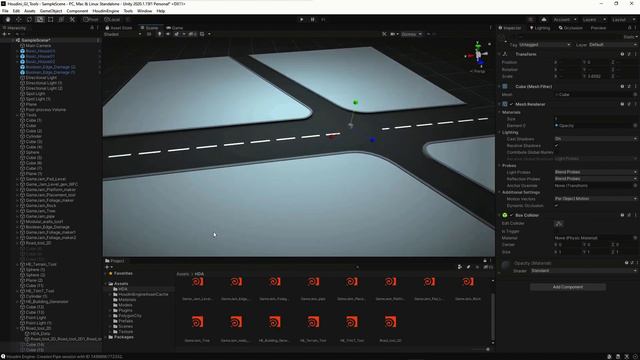
Task: Open the Tag dropdown
Action: pos(544,45)
